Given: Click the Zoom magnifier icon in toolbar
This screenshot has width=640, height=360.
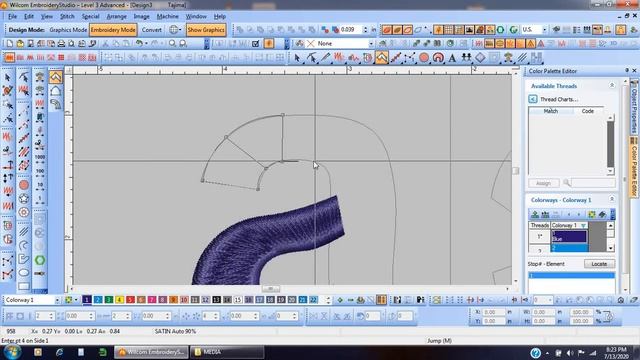Looking at the screenshot, I should click(x=173, y=44).
